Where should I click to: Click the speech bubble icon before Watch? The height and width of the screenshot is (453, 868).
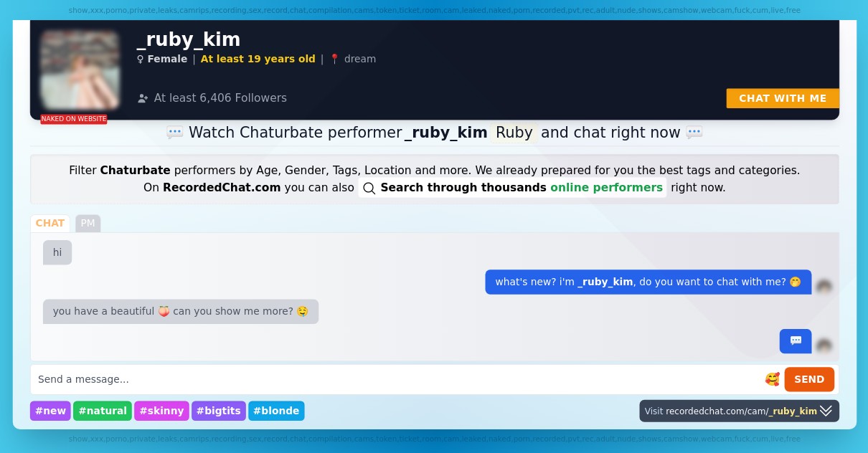click(175, 133)
